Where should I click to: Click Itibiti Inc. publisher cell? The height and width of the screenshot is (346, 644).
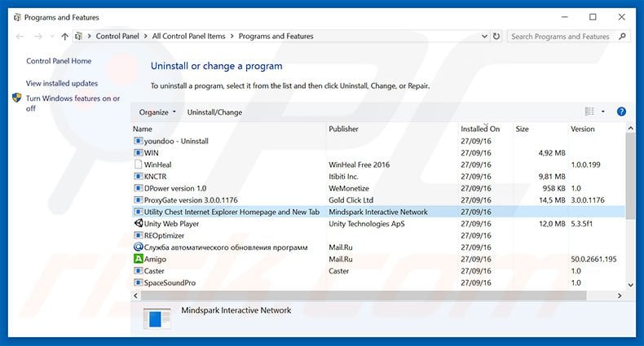343,177
